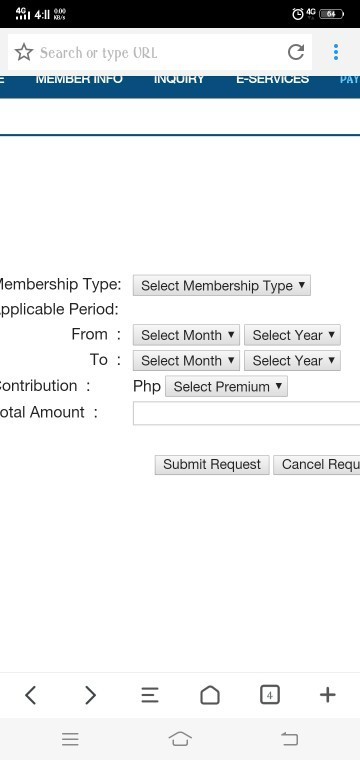The height and width of the screenshot is (760, 360).
Task: Tap the bookmark star icon
Action: coord(24,52)
